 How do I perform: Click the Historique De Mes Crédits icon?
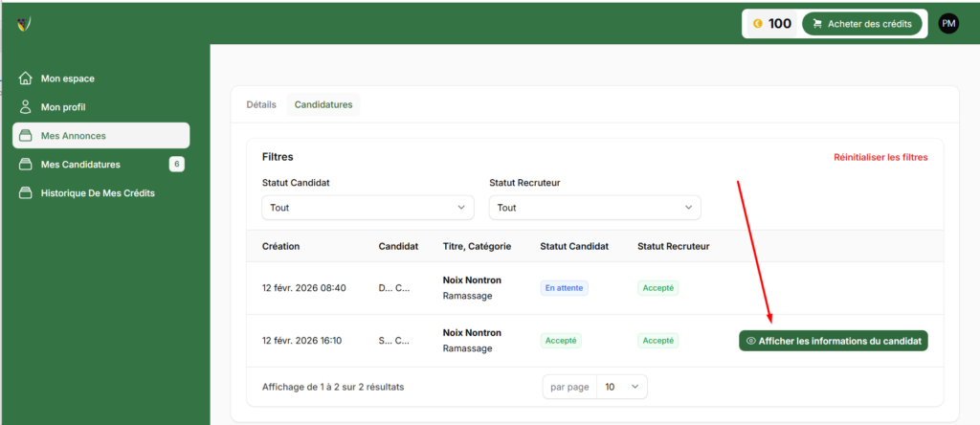point(26,193)
